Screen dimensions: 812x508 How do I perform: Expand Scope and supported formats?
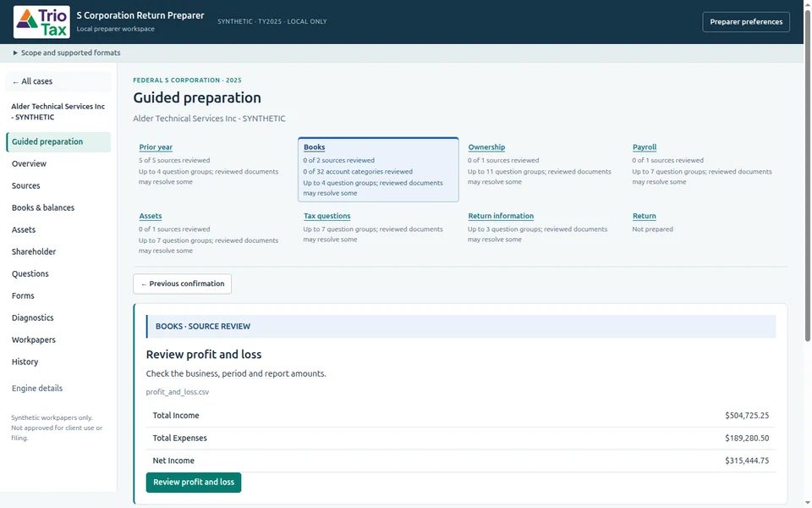[x=66, y=52]
